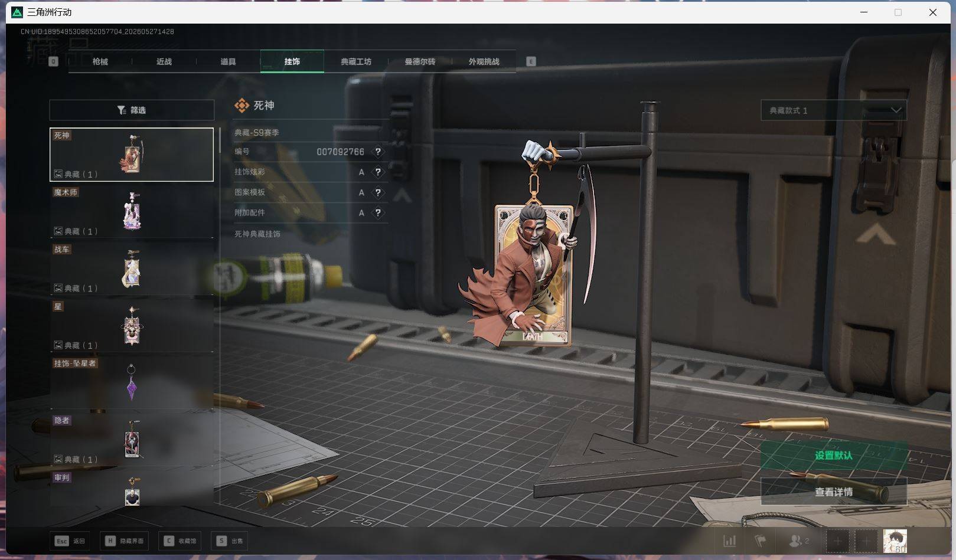Image resolution: width=956 pixels, height=560 pixels.
Task: Minimize the 三角洲行动 window
Action: coord(864,12)
